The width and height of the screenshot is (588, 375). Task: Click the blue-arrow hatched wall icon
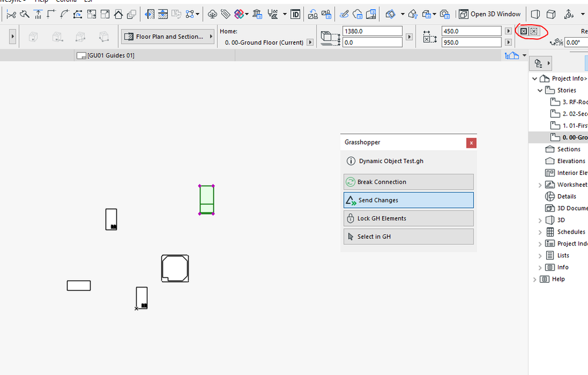point(150,15)
